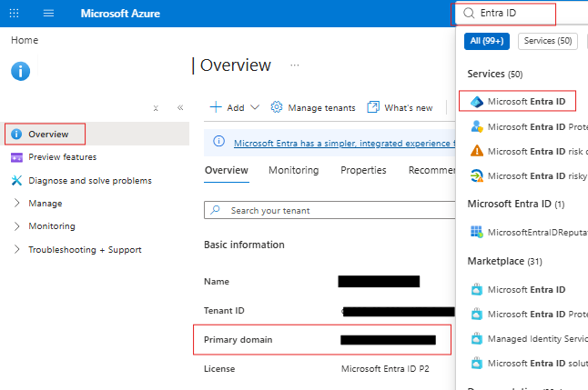
Task: Open the Microsoft Entra simpler experience link
Action: (344, 143)
